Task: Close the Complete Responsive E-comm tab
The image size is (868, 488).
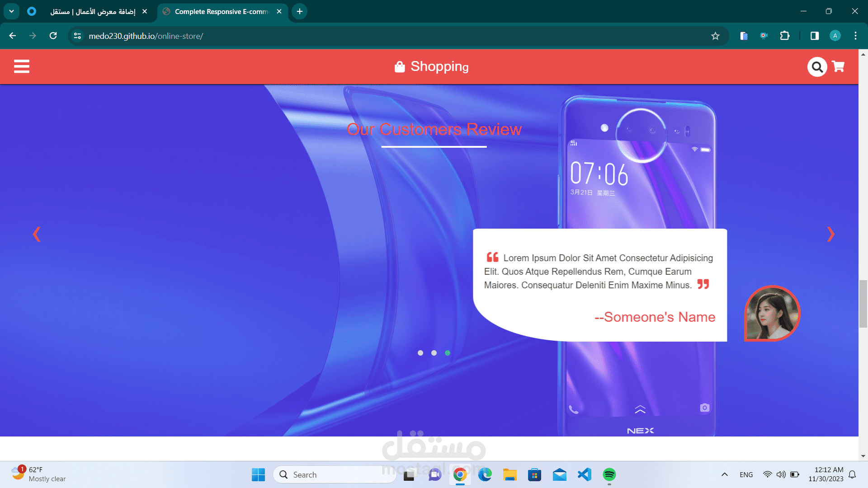Action: (x=279, y=12)
